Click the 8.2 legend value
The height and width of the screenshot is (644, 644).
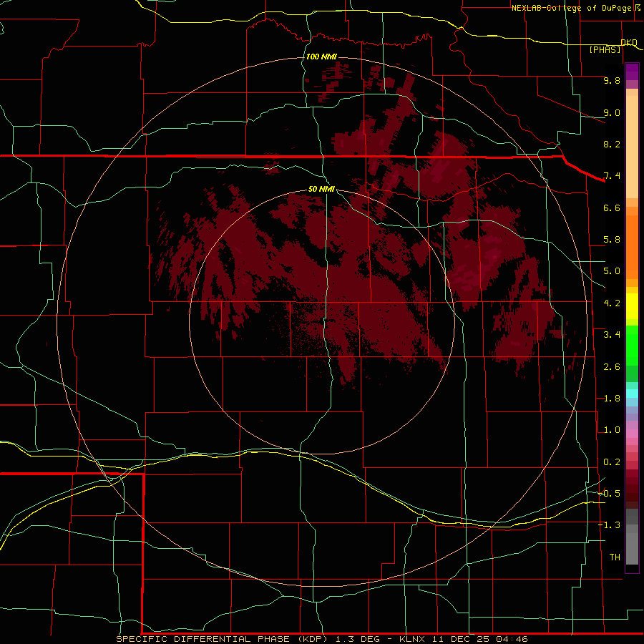click(x=612, y=144)
